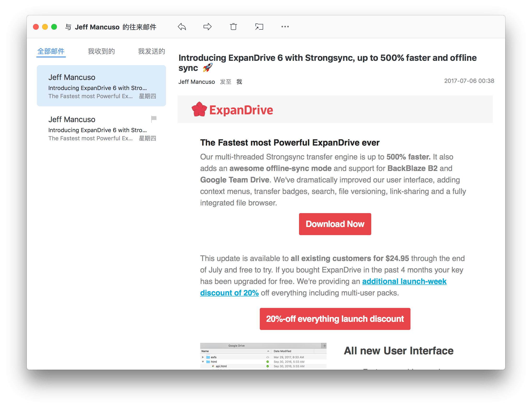Open the more options ellipsis menu

click(285, 27)
